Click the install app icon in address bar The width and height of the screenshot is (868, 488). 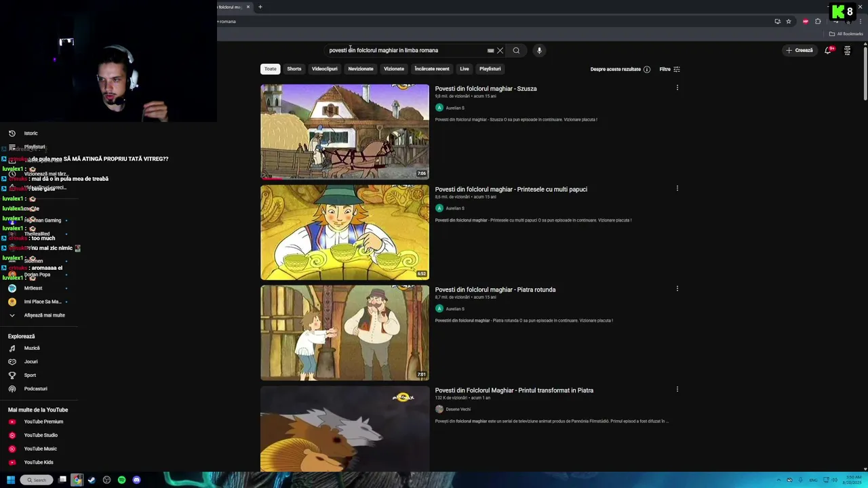[777, 22]
